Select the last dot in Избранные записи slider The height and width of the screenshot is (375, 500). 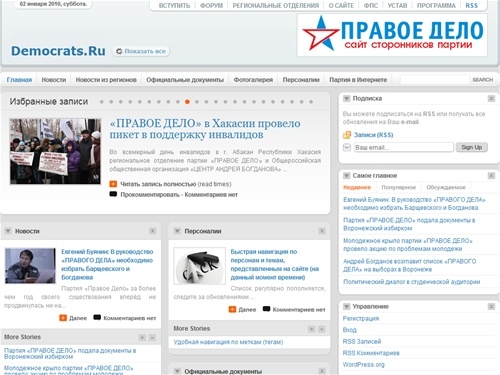[x=311, y=102]
